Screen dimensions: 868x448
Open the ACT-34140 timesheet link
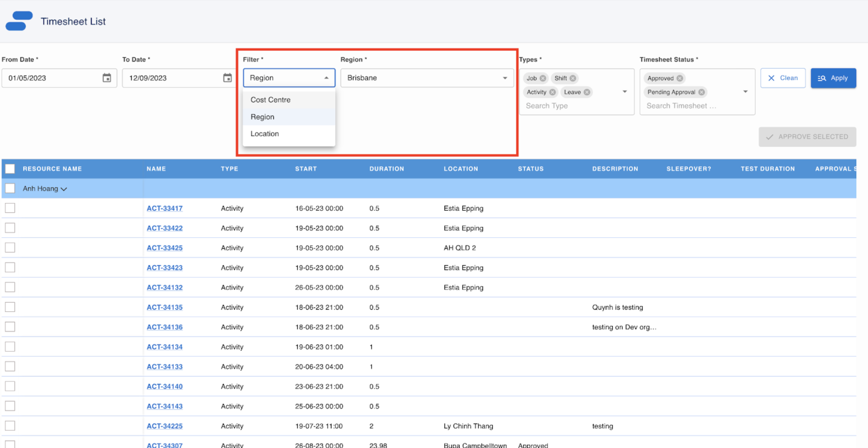click(x=165, y=386)
